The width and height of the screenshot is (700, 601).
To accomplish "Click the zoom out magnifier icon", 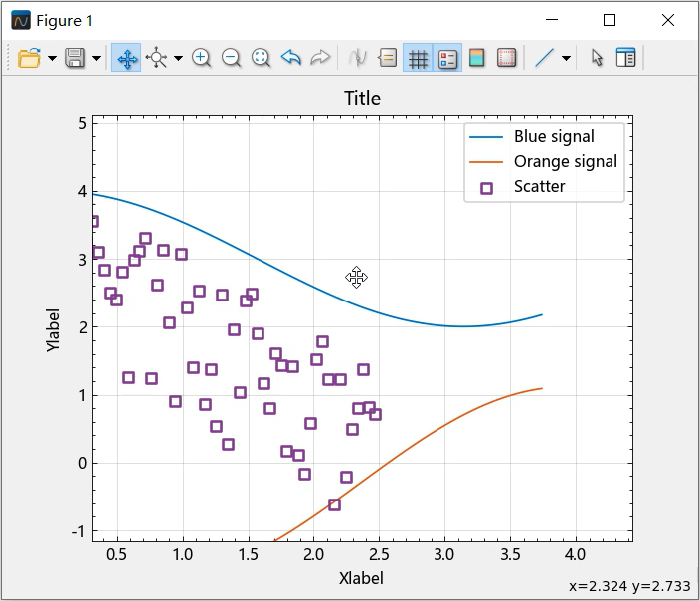I will point(231,58).
